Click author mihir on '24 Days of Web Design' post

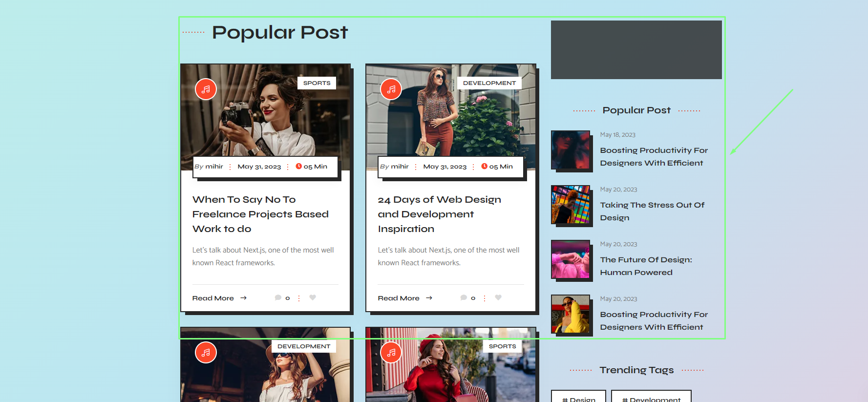[x=400, y=167]
